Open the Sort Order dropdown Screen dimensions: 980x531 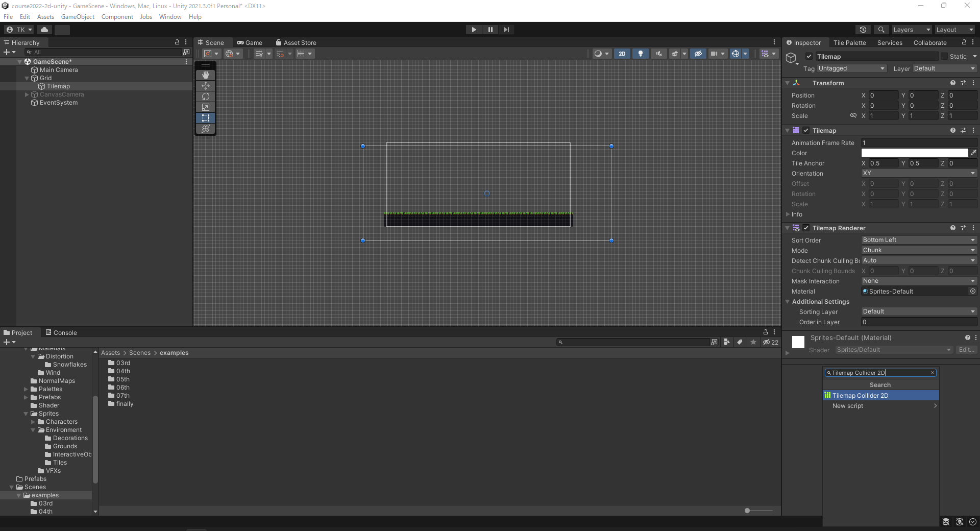(919, 240)
